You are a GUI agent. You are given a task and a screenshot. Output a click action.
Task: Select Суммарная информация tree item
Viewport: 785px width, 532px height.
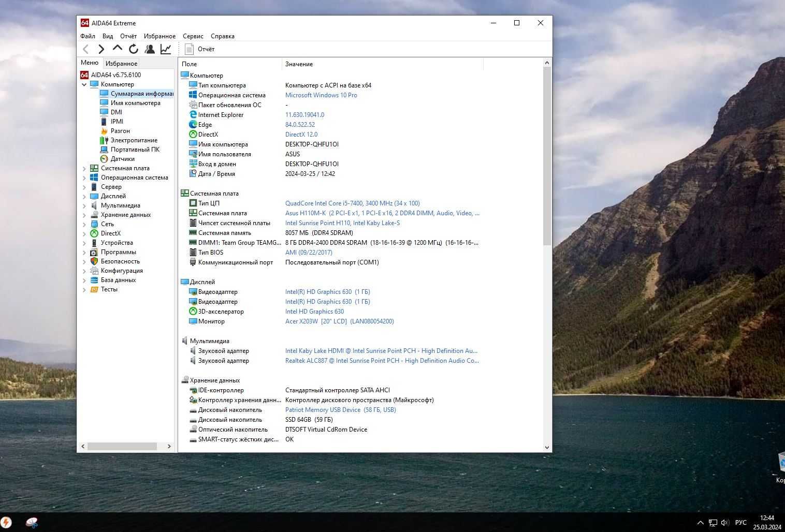[x=137, y=94]
